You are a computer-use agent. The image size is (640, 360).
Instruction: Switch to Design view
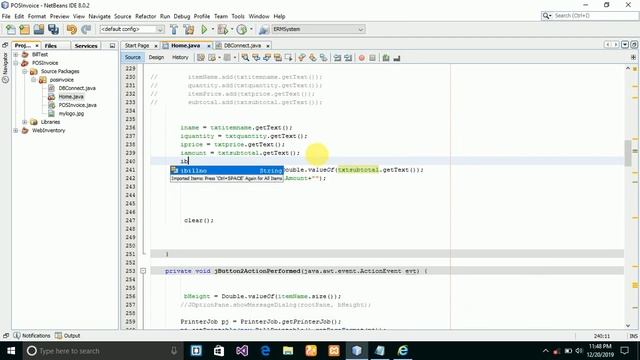pyautogui.click(x=156, y=58)
